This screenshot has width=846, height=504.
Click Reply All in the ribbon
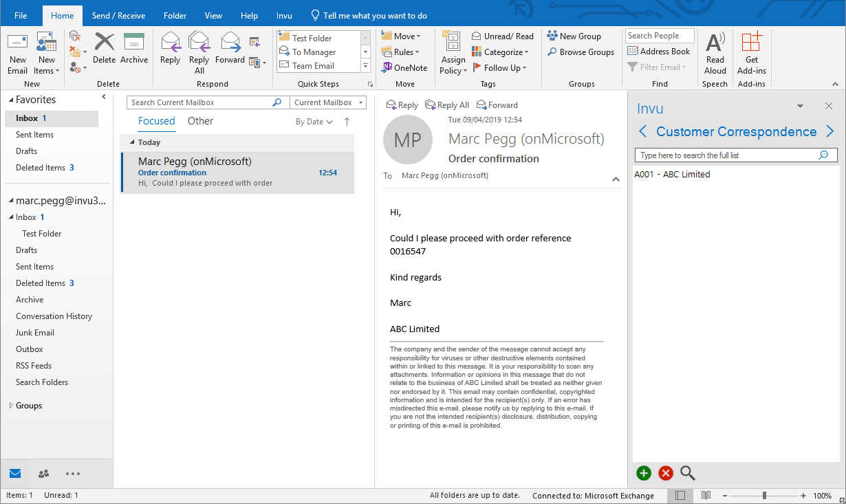click(199, 54)
